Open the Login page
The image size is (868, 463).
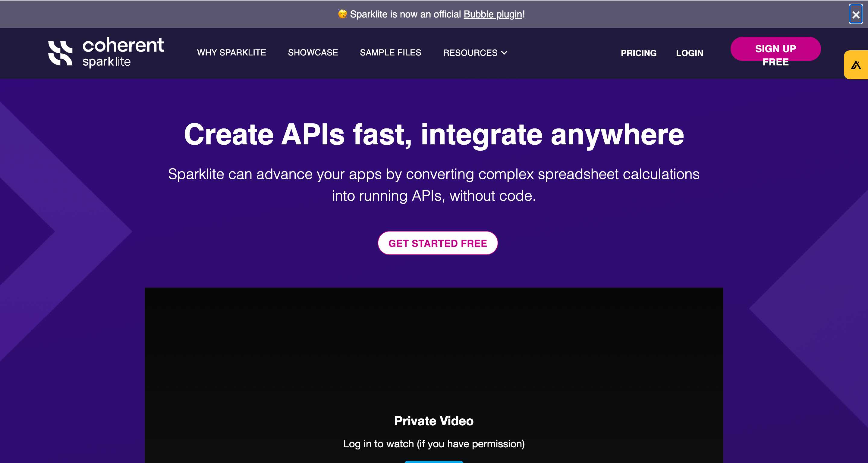coord(689,53)
